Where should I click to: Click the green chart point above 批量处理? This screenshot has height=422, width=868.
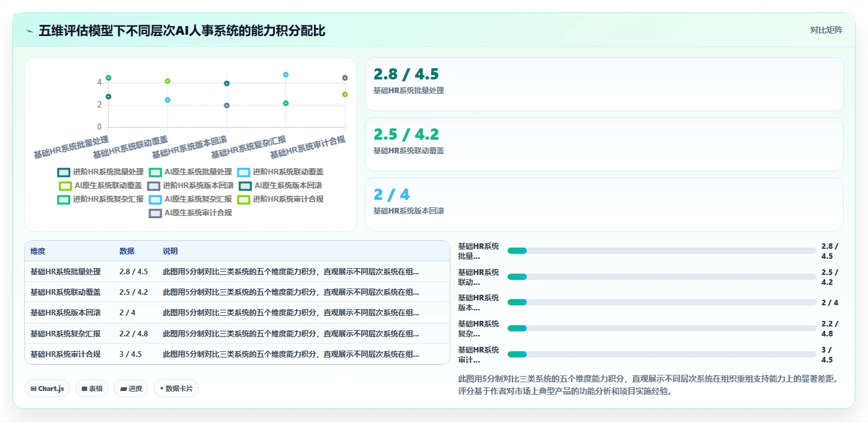(x=109, y=78)
